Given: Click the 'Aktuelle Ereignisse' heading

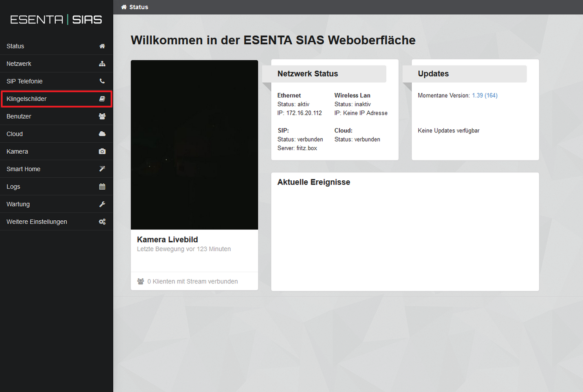Looking at the screenshot, I should [x=314, y=182].
